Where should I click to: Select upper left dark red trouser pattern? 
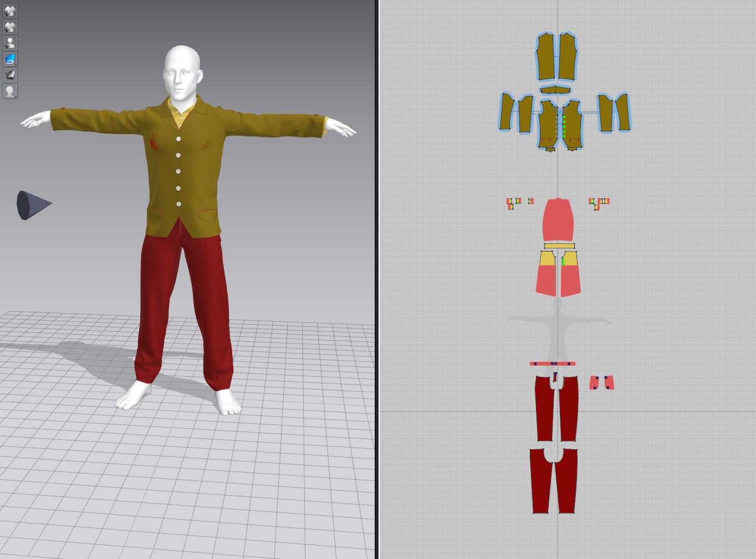(x=545, y=410)
